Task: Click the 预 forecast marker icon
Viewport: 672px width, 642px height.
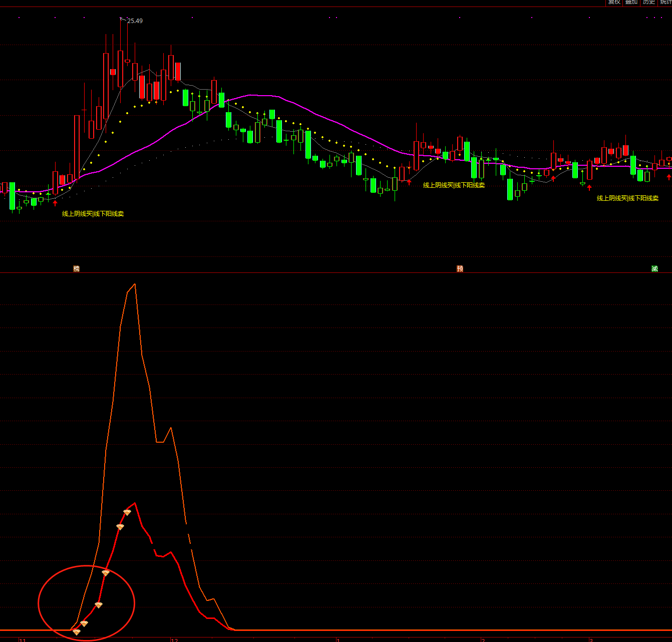Action: point(460,269)
